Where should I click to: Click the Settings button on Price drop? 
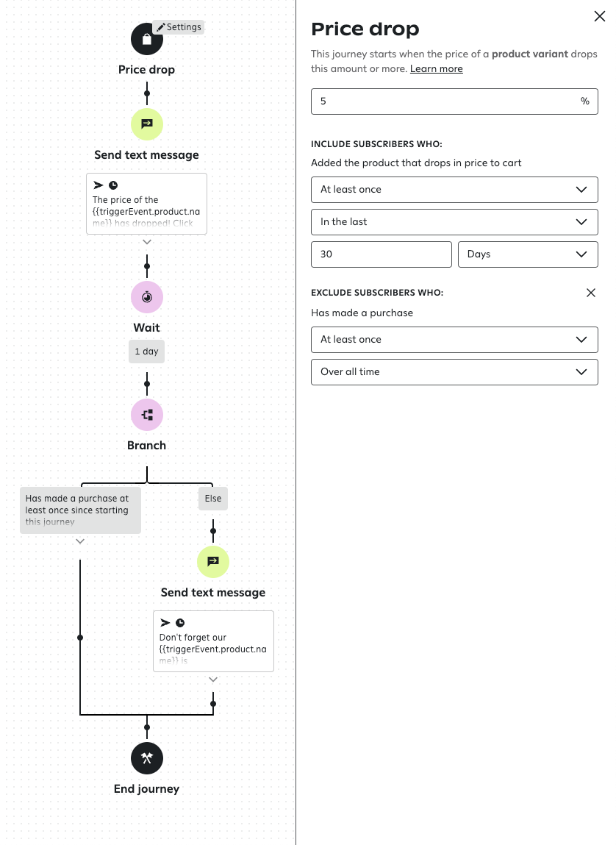coord(179,26)
